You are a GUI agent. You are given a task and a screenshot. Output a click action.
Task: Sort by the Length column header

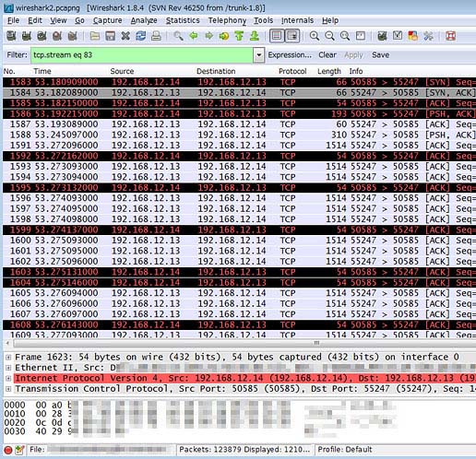point(329,71)
